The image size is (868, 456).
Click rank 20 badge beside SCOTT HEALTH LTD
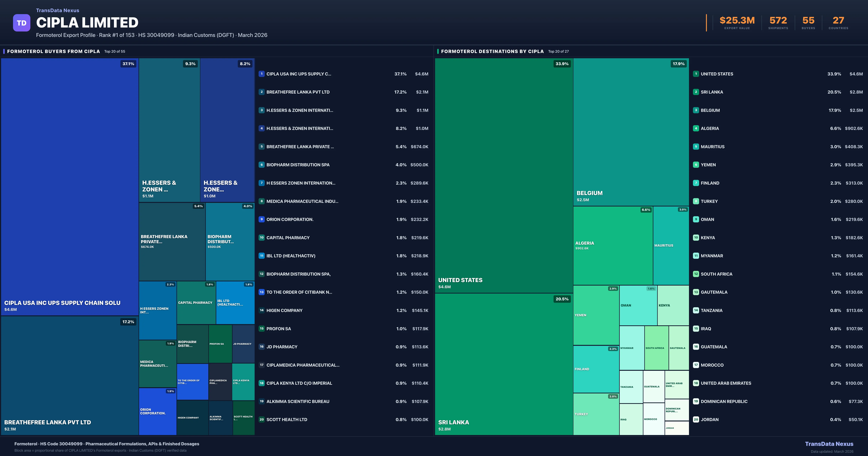coord(261,420)
